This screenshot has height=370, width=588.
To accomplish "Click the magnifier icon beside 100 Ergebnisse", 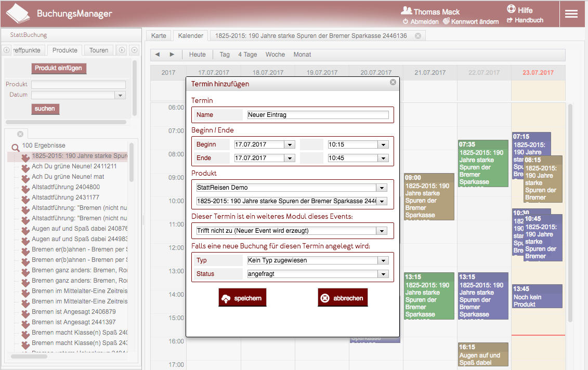I will (x=15, y=147).
